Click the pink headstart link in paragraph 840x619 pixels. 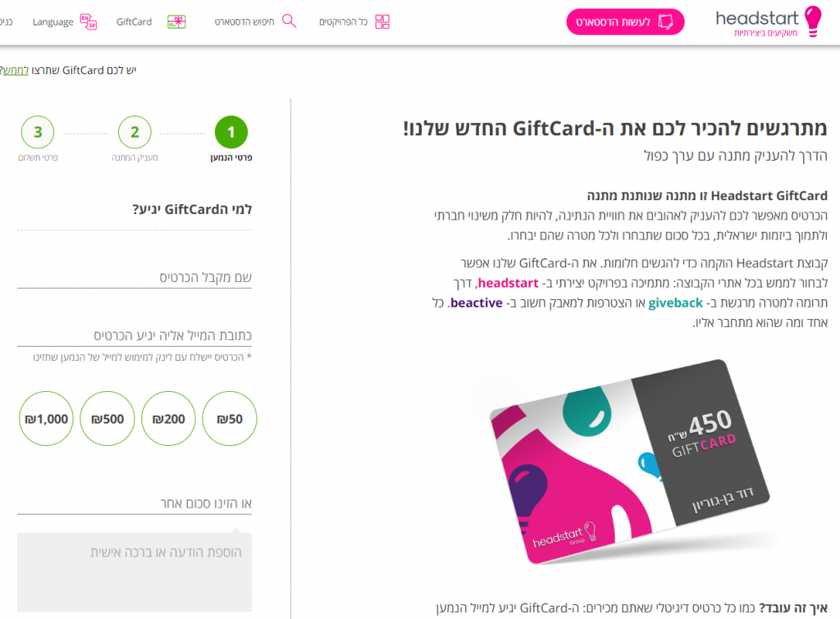[x=508, y=283]
